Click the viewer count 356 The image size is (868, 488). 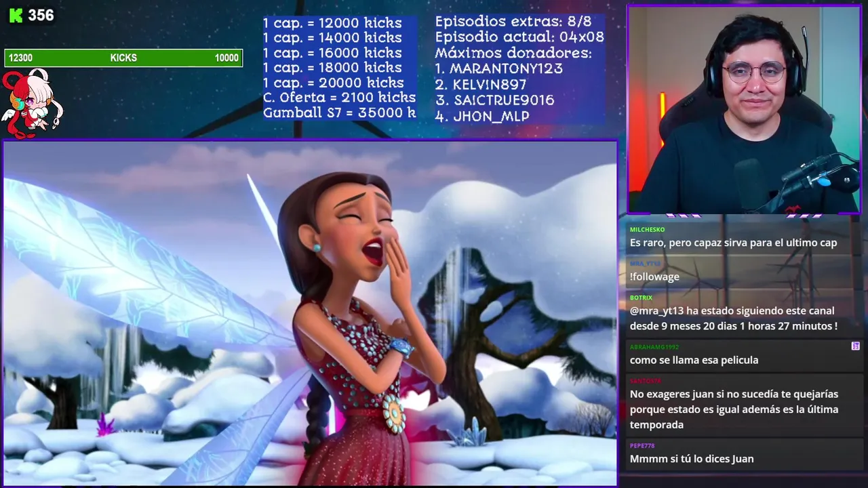click(41, 15)
